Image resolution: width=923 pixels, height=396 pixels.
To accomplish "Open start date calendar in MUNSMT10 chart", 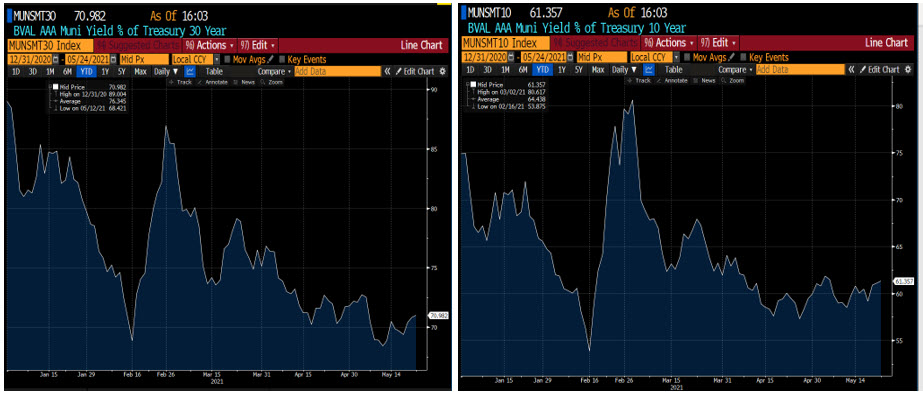I will pos(510,57).
